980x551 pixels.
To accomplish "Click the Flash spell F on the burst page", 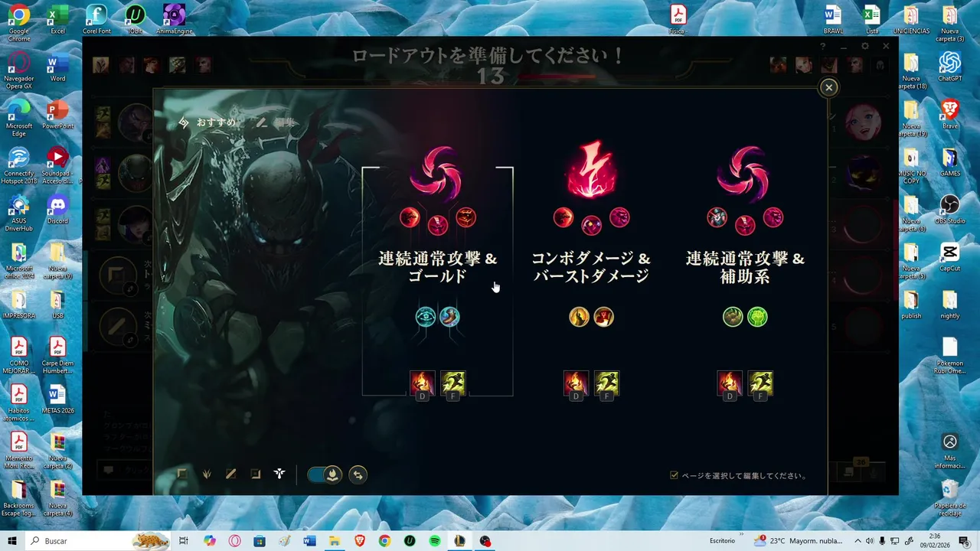I will click(606, 383).
